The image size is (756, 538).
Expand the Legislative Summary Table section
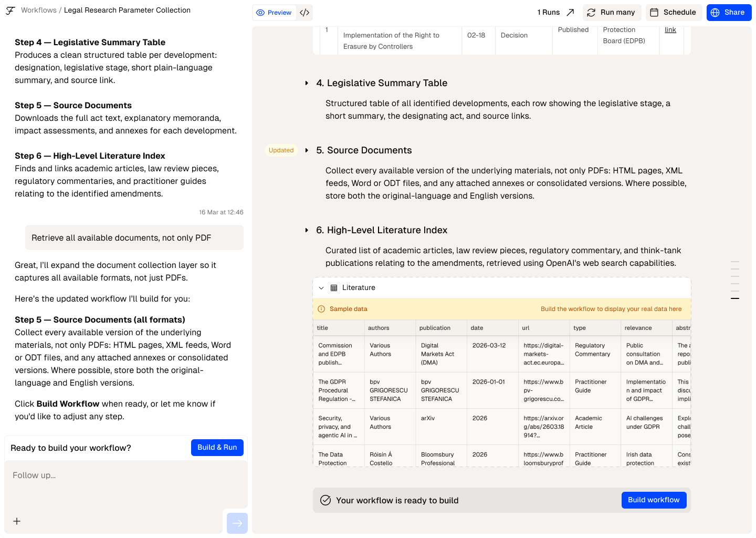click(307, 83)
